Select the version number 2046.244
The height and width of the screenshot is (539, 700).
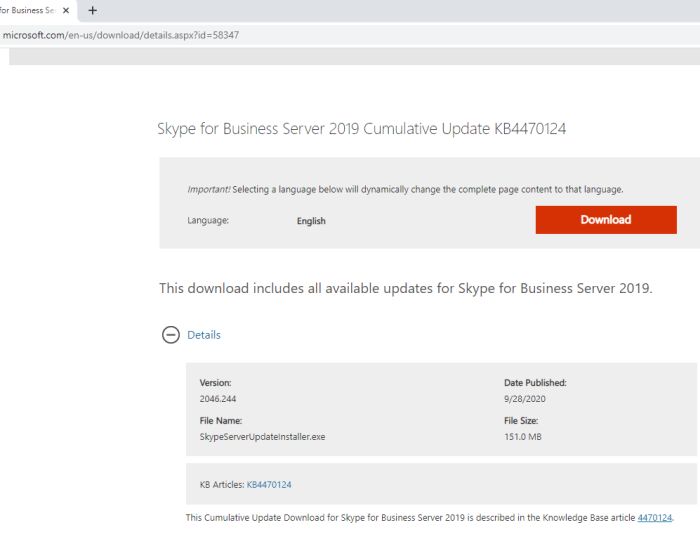click(x=218, y=399)
